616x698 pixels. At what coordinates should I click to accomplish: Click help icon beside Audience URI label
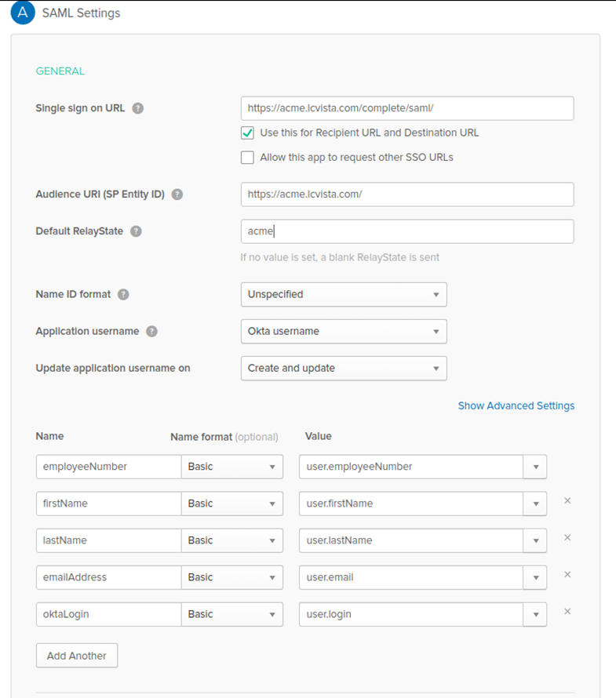coord(177,194)
